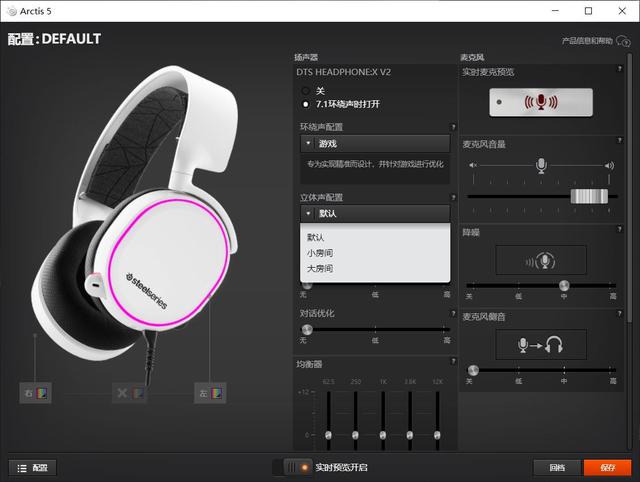
Task: Choose 小房间 from the dropdown list
Action: 320,253
